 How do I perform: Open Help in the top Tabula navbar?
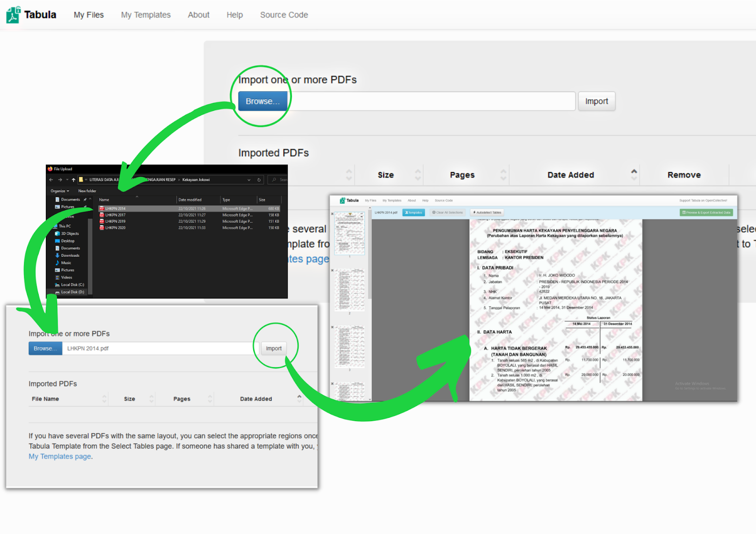click(235, 15)
